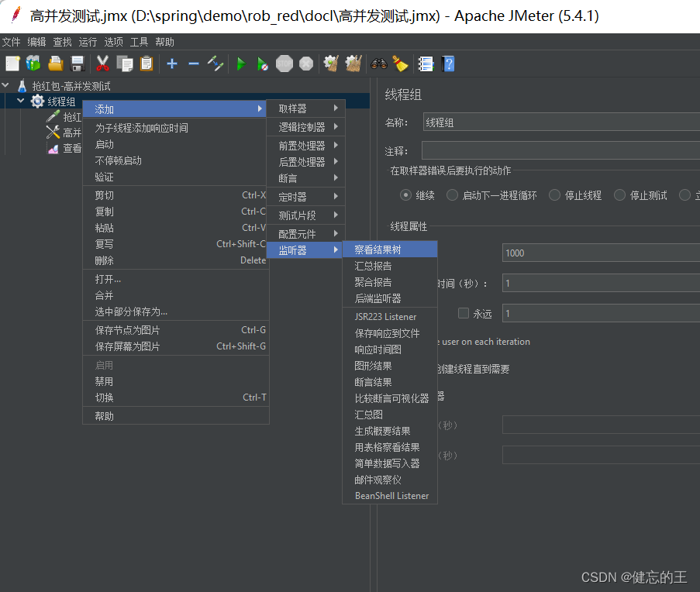Click the binoculars Search icon
This screenshot has height=592, width=700.
point(378,64)
